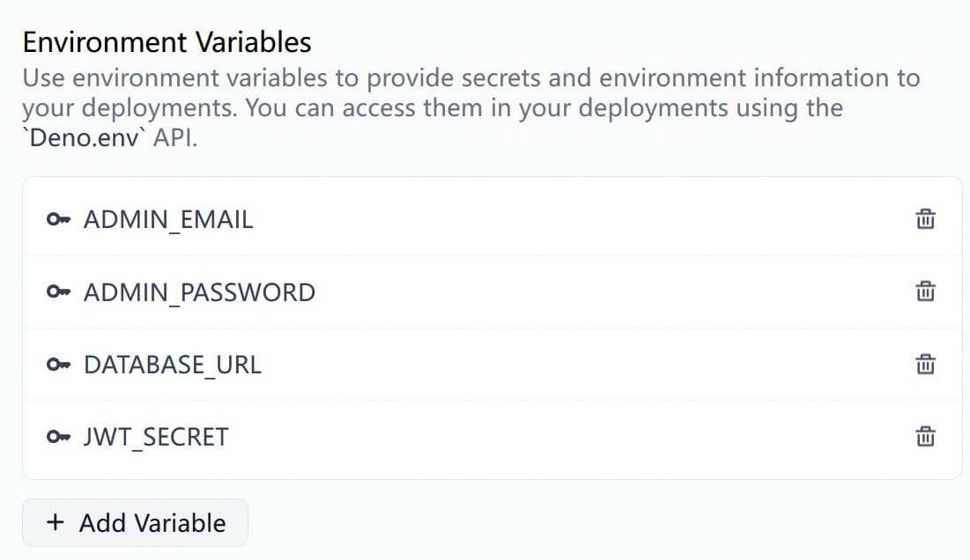The height and width of the screenshot is (560, 970).
Task: Click the Environment Variables heading
Action: point(167,41)
